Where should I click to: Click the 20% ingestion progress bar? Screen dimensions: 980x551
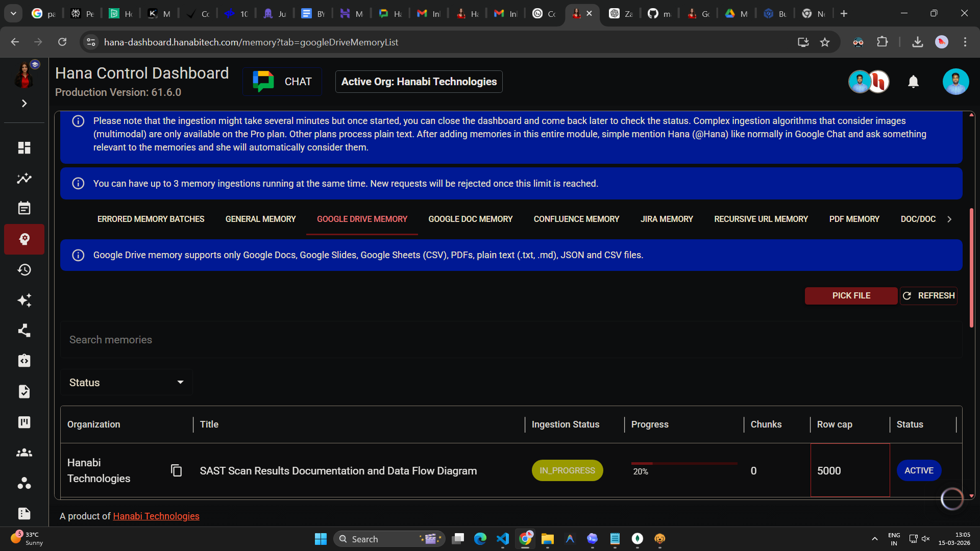[684, 464]
